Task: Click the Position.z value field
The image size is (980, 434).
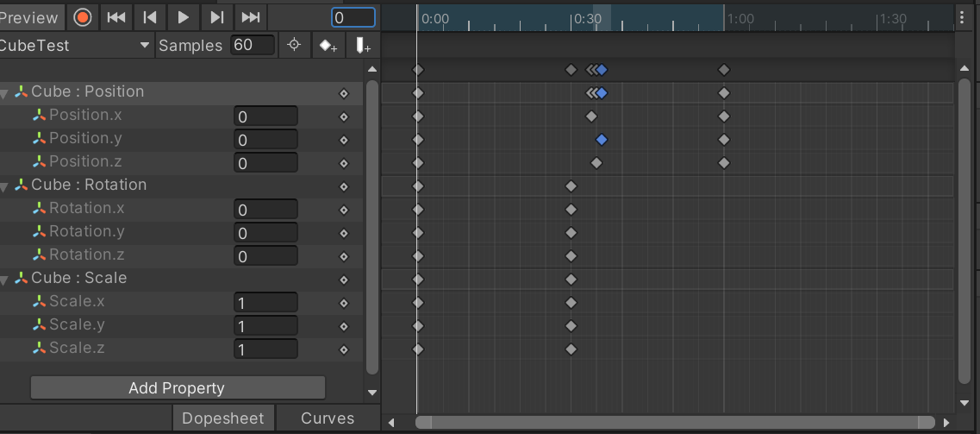Action: click(265, 162)
